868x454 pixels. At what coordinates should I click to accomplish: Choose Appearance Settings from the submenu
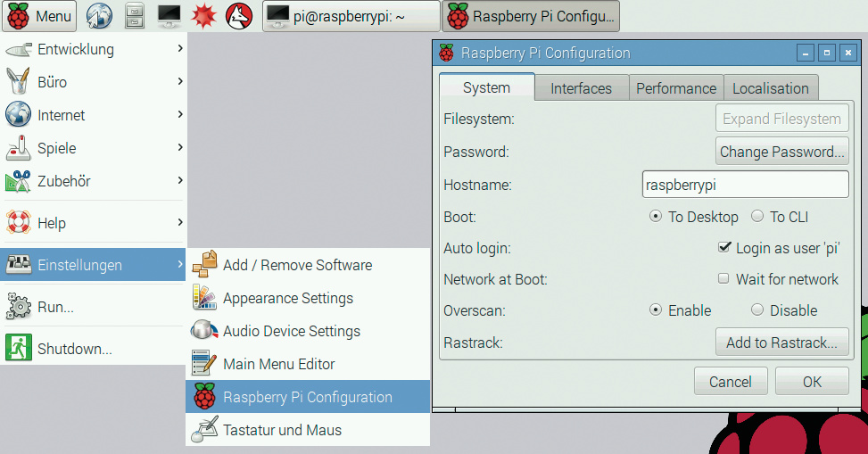click(287, 298)
